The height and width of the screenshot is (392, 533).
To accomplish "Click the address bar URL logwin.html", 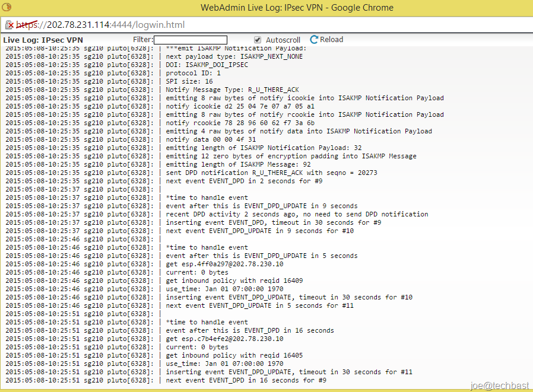I will click(100, 25).
